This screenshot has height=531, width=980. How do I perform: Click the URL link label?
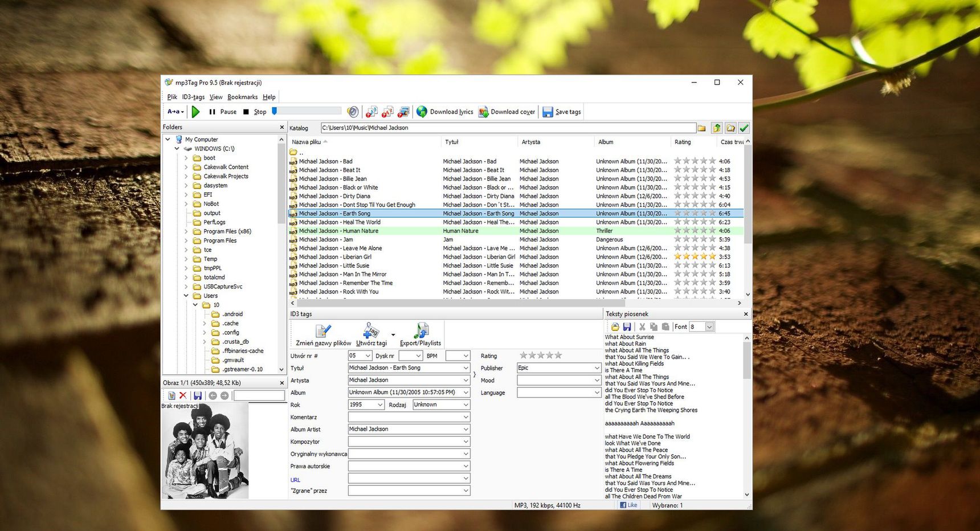(295, 480)
